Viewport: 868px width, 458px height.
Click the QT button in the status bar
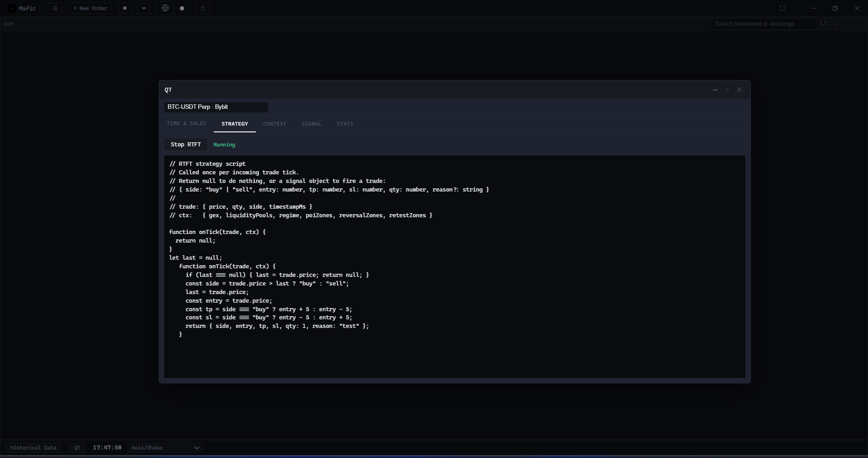[77, 448]
